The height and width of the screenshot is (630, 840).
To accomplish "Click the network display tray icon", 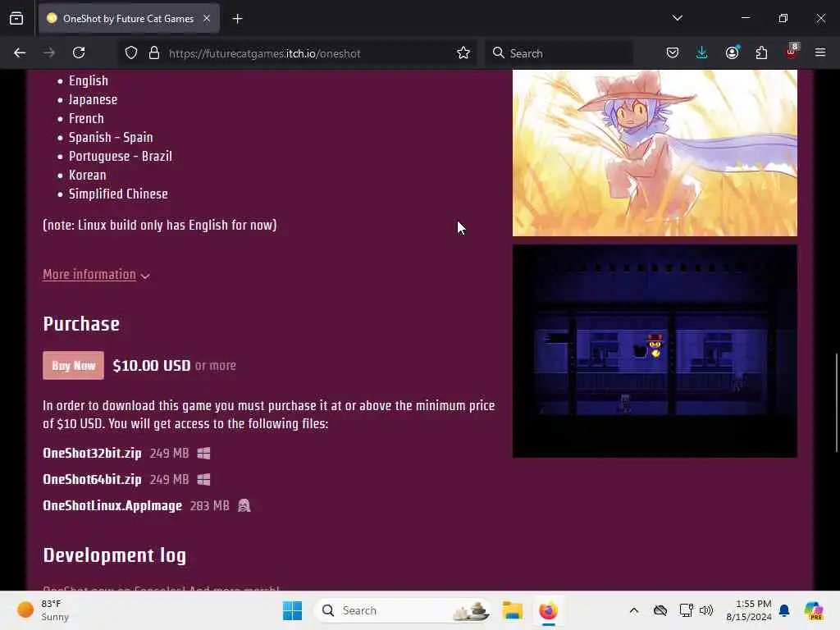I will coord(686,610).
